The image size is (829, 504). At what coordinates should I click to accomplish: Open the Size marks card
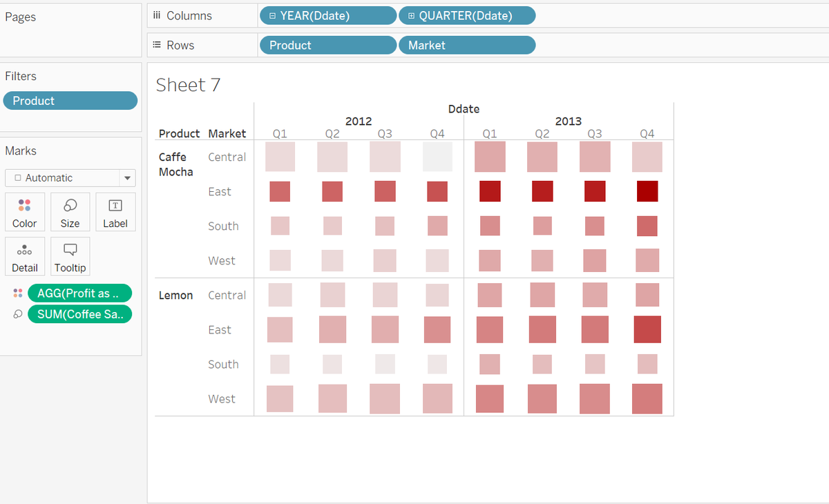point(70,212)
